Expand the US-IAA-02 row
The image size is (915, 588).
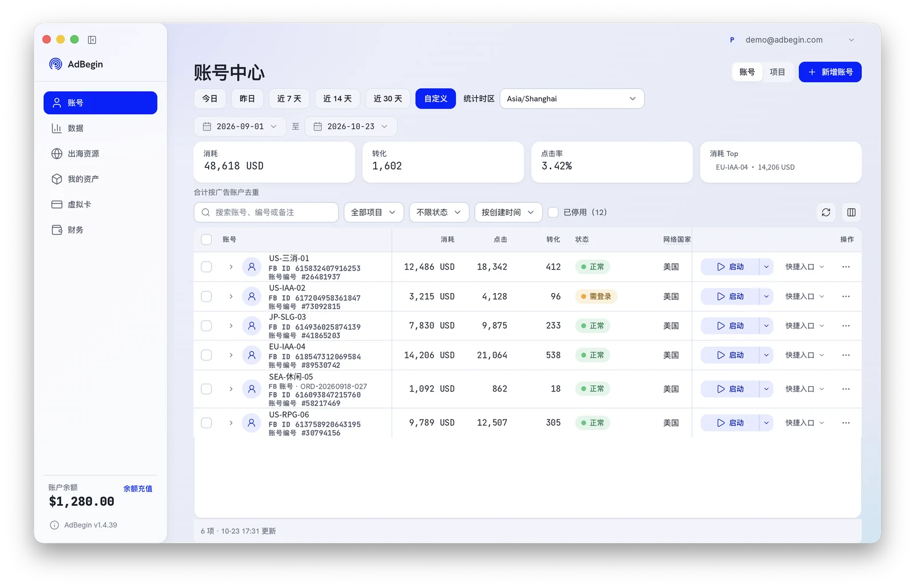click(x=231, y=297)
